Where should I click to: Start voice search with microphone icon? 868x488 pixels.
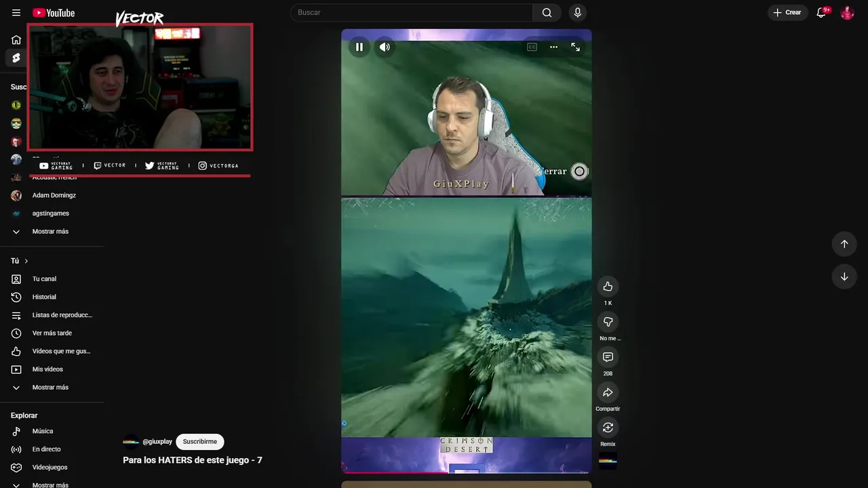[x=578, y=12]
